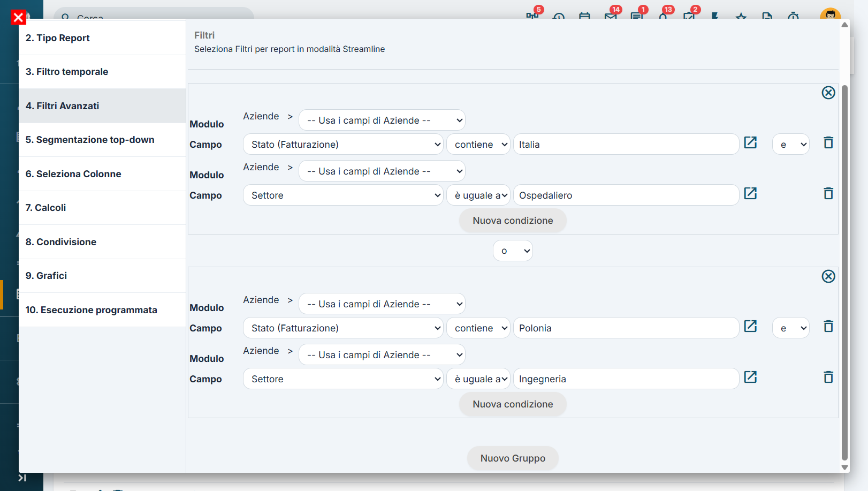Go to step 3. Filtro temporale
Screen dimensions: 868x491
102,72
